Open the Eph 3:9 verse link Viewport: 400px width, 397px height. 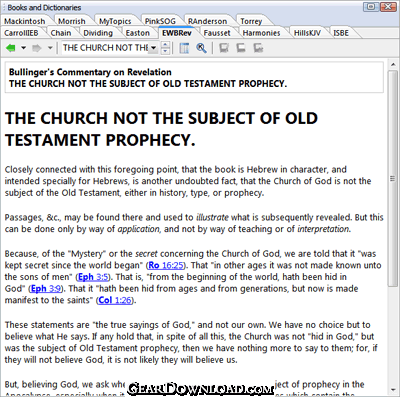(x=46, y=289)
